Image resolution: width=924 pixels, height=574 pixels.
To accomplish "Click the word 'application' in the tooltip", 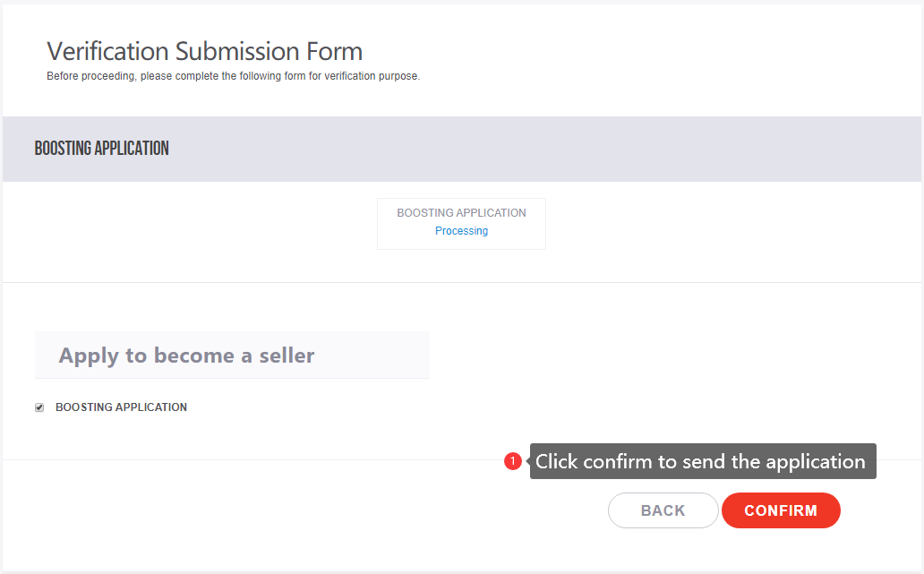I will [x=815, y=462].
